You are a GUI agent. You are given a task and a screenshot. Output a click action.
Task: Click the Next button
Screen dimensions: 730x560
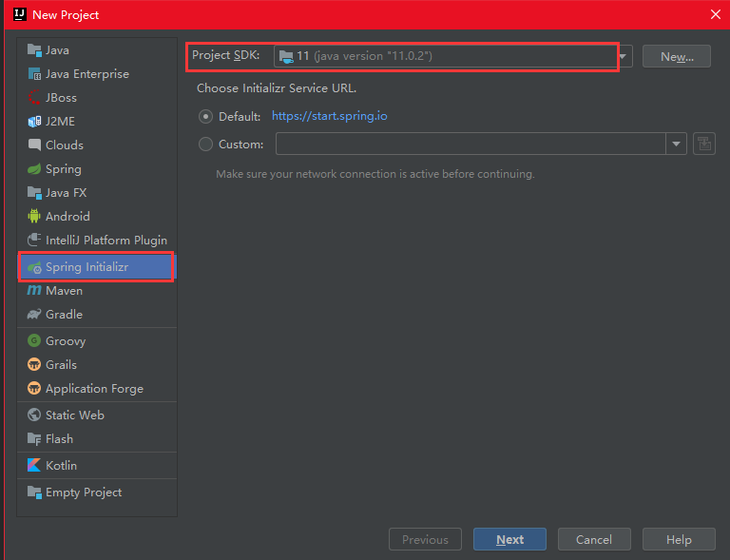[509, 539]
